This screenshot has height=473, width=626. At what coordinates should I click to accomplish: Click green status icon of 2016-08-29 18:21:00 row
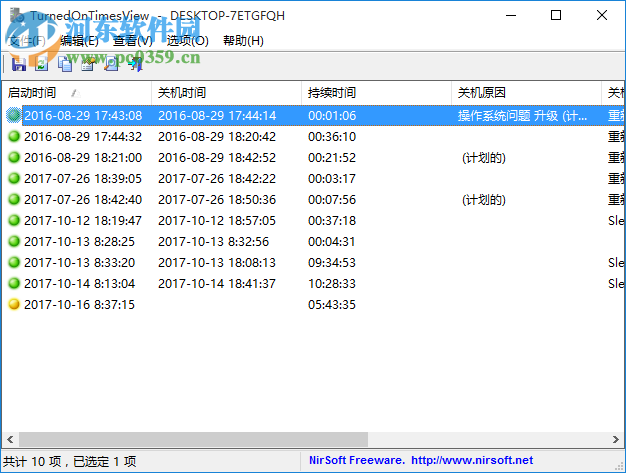tap(14, 157)
